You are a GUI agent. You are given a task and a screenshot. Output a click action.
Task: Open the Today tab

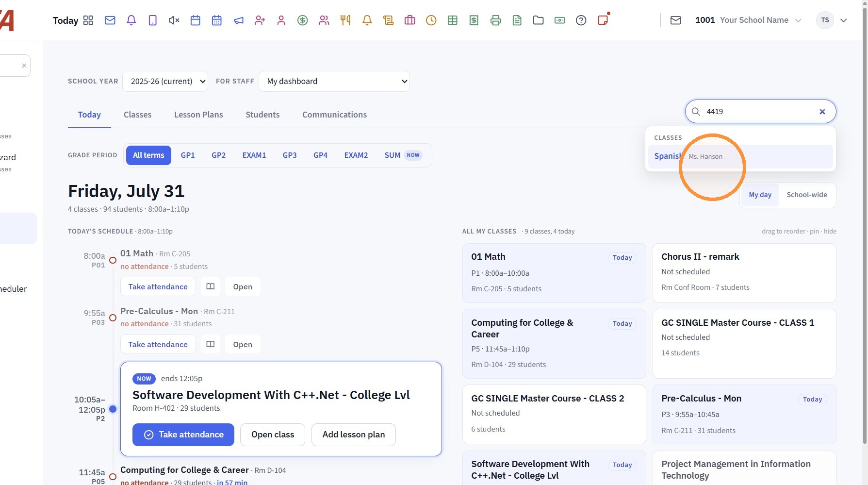coord(89,115)
